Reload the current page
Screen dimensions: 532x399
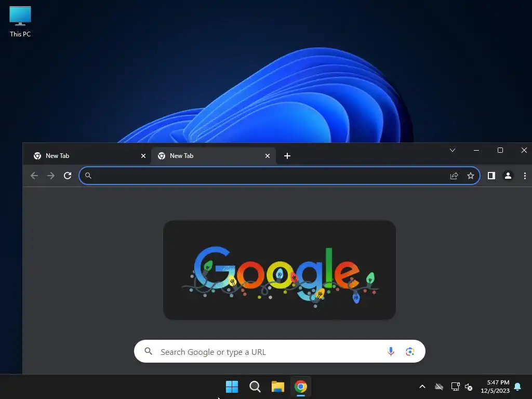[68, 176]
